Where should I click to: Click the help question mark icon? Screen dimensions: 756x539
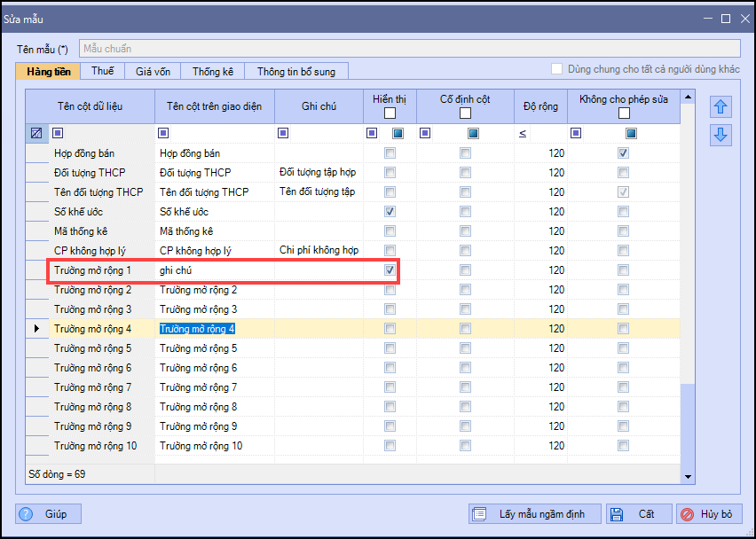coord(26,514)
